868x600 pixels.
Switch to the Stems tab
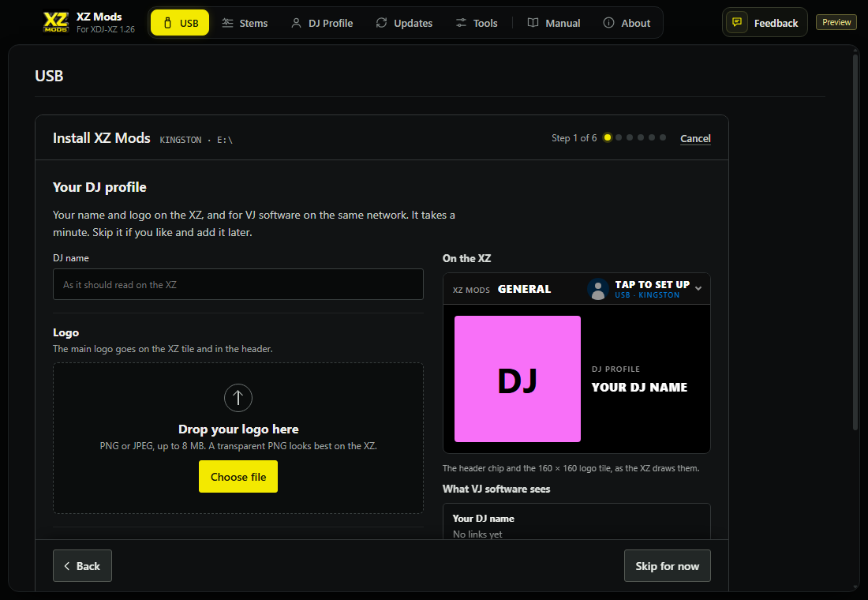(x=245, y=23)
